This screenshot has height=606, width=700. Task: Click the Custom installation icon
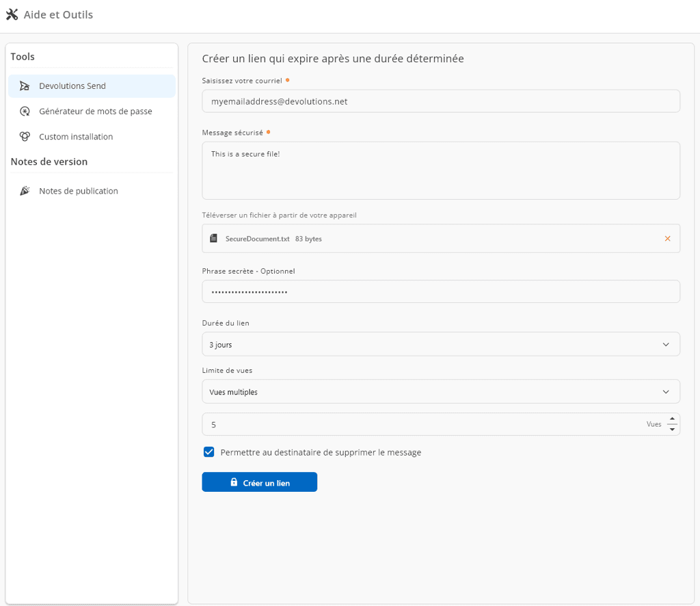[25, 136]
